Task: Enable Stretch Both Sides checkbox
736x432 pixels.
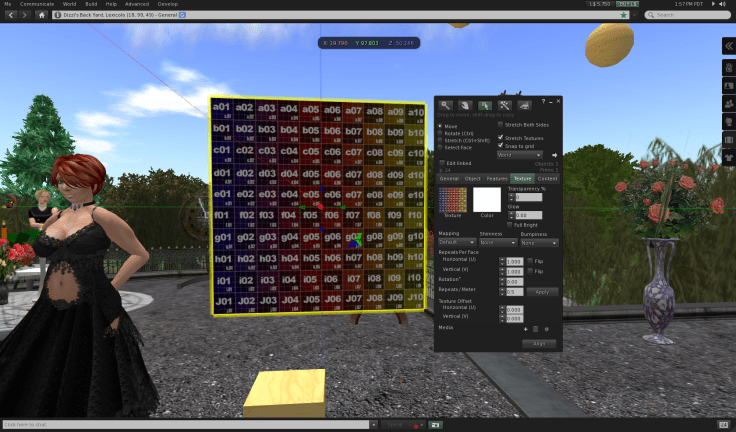Action: (501, 124)
